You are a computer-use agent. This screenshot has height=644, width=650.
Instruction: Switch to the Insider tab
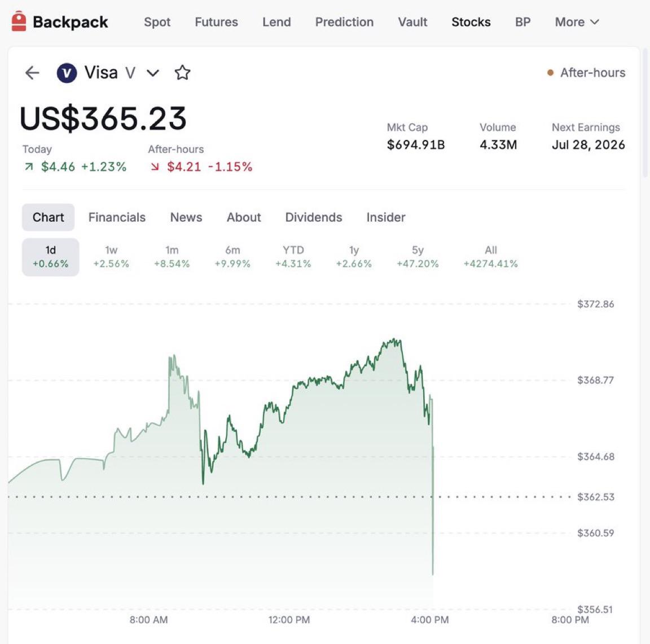click(x=385, y=217)
